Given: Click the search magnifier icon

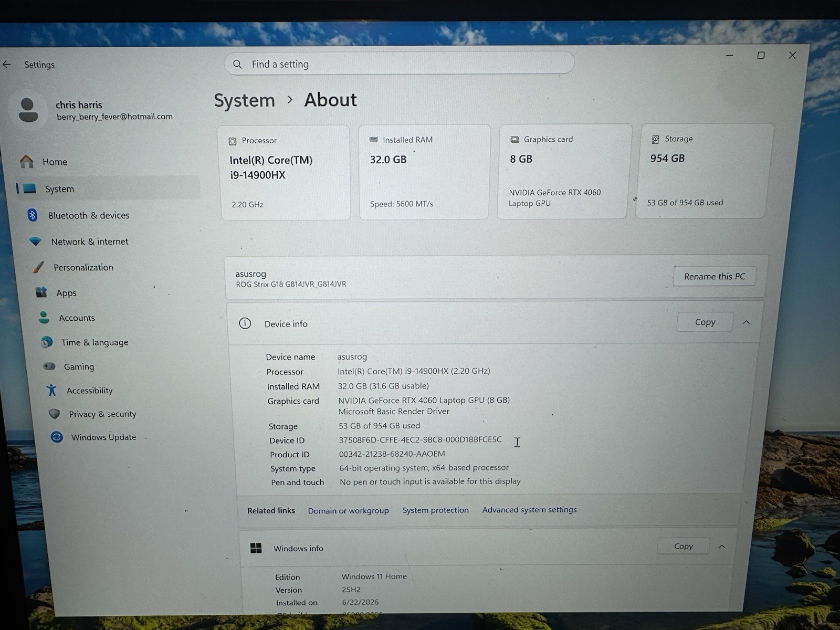Looking at the screenshot, I should coord(237,64).
